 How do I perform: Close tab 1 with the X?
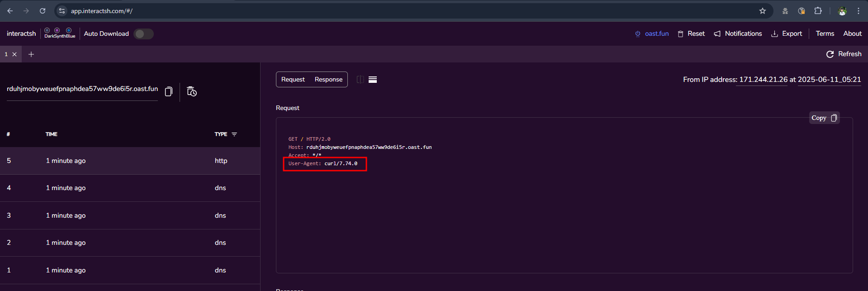14,54
